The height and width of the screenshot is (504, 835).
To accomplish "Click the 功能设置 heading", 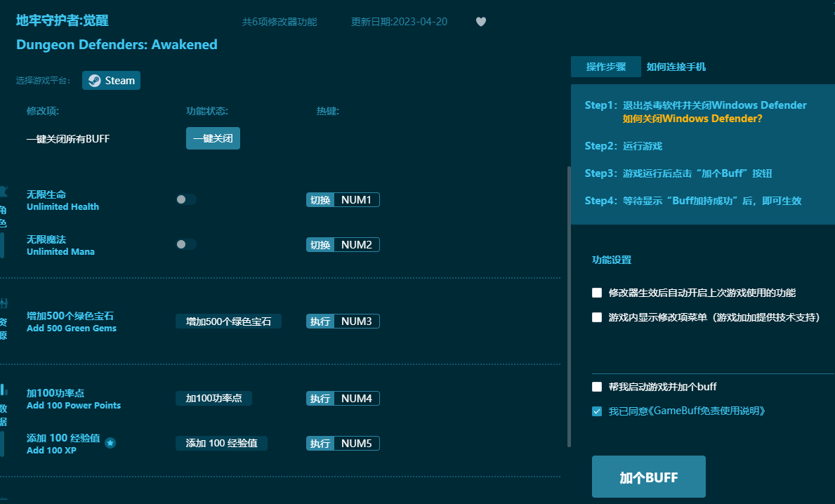I will click(612, 260).
